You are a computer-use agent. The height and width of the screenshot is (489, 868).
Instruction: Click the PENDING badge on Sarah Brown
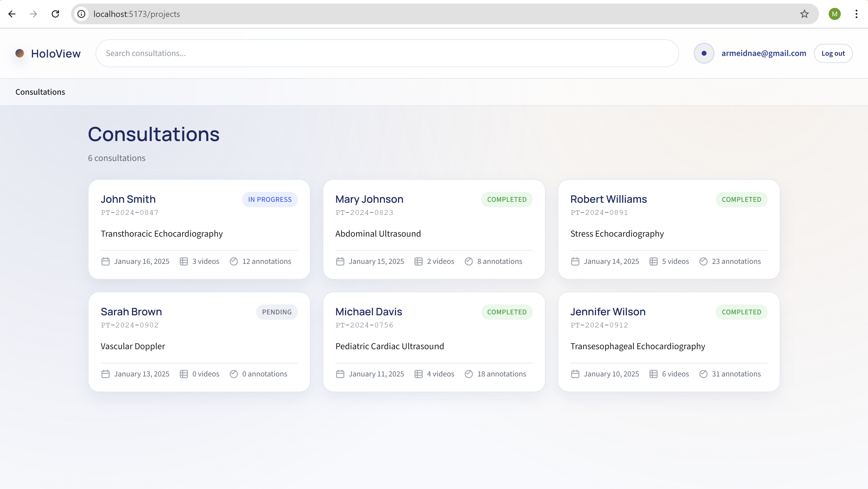point(277,312)
